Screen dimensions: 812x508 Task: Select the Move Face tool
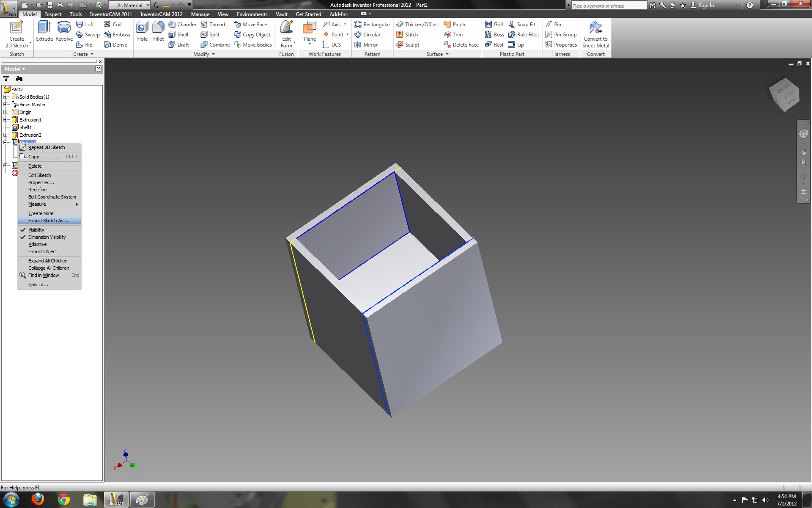pos(250,25)
